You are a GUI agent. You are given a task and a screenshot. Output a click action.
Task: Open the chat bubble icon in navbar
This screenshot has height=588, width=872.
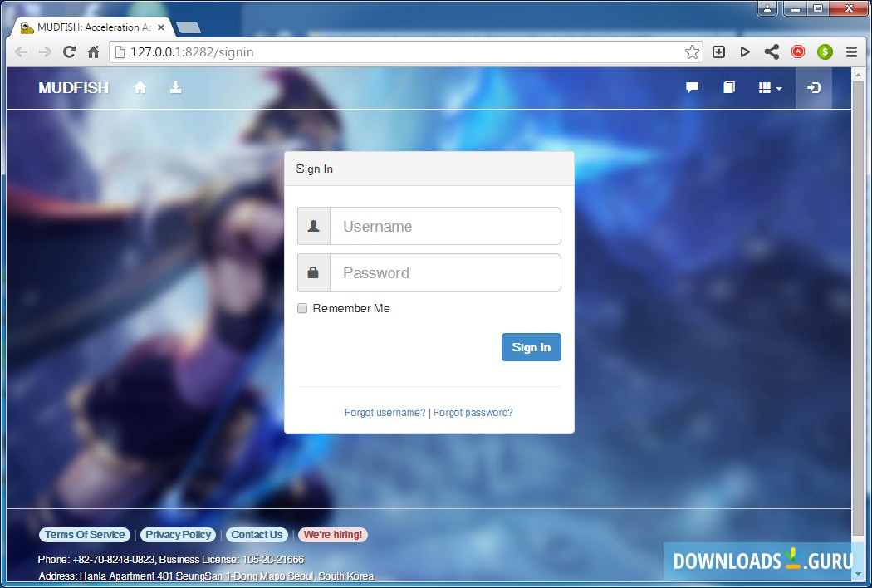coord(692,87)
